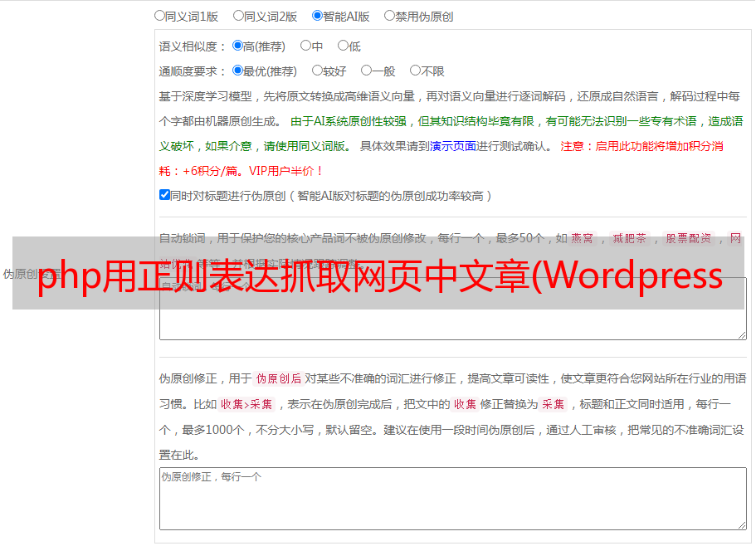The height and width of the screenshot is (546, 756).
Task: Click the 语义相似度 label
Action: 192,46
